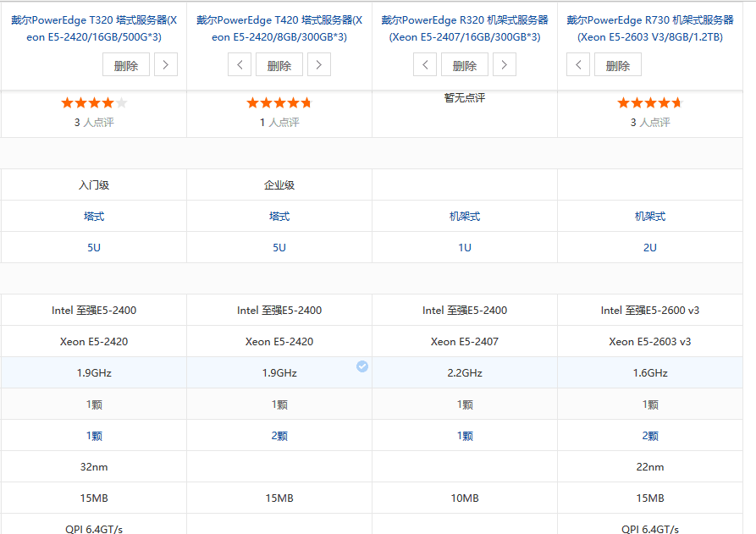
Task: Delete the PowerEdge T320 column with 删除
Action: pos(126,64)
